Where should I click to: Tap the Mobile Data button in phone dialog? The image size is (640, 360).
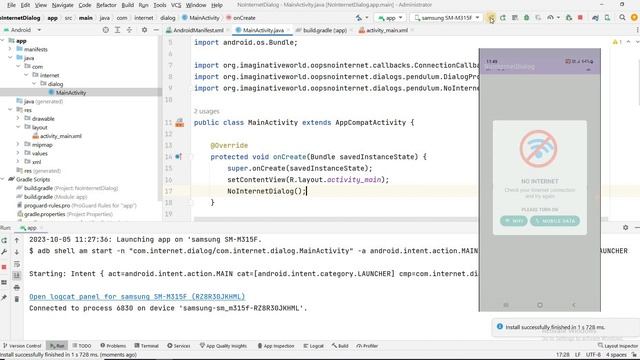click(x=555, y=221)
